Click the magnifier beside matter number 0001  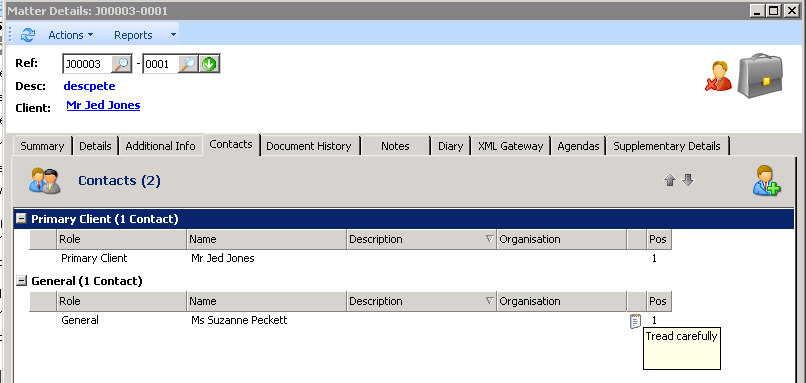(189, 64)
